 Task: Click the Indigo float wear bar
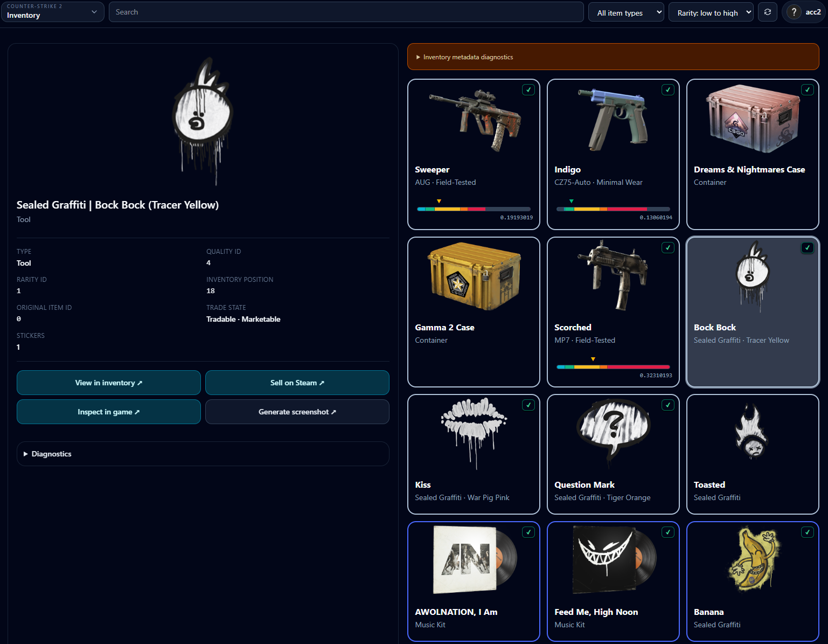pos(613,209)
